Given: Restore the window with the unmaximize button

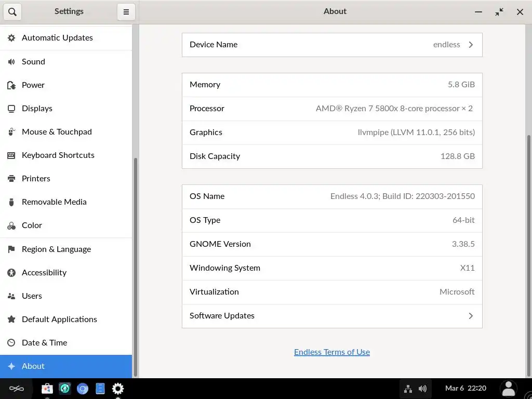Looking at the screenshot, I should tap(499, 12).
